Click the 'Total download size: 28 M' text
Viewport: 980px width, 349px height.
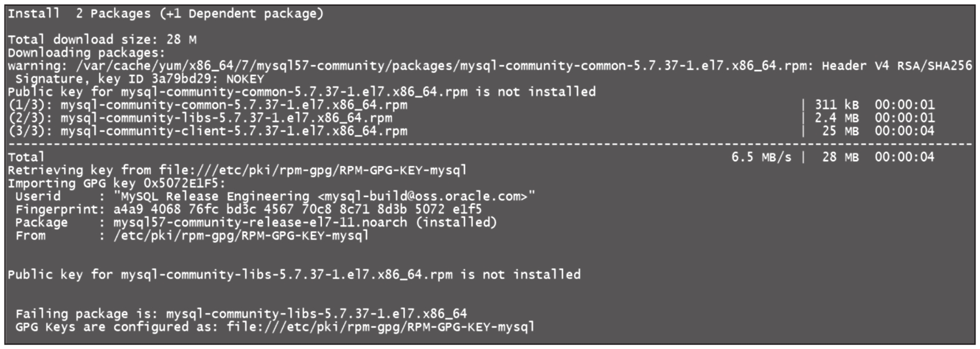pos(102,40)
